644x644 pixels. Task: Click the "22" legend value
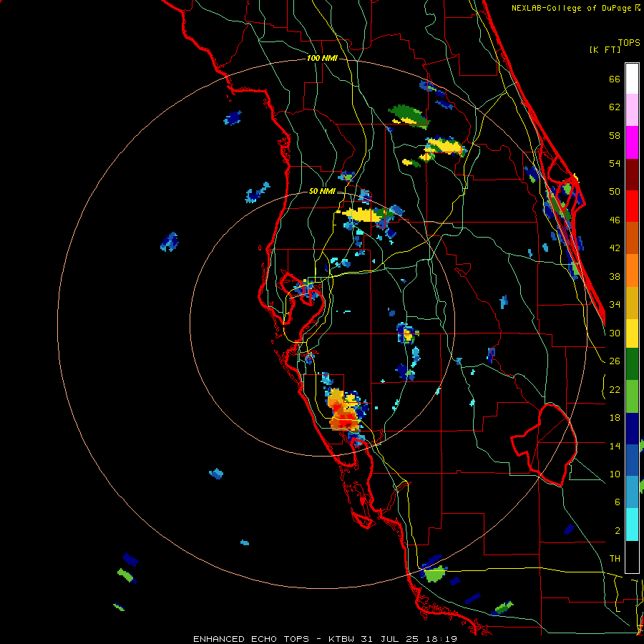615,389
